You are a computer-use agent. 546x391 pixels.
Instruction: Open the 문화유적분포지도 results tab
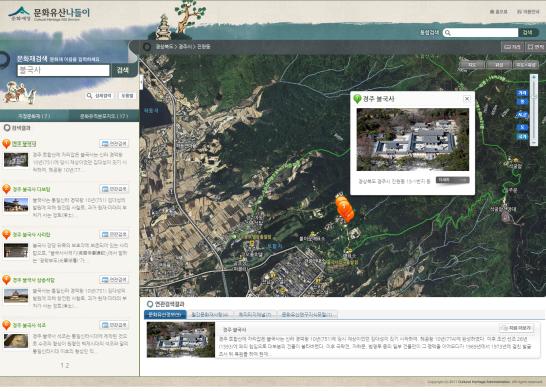coord(104,116)
